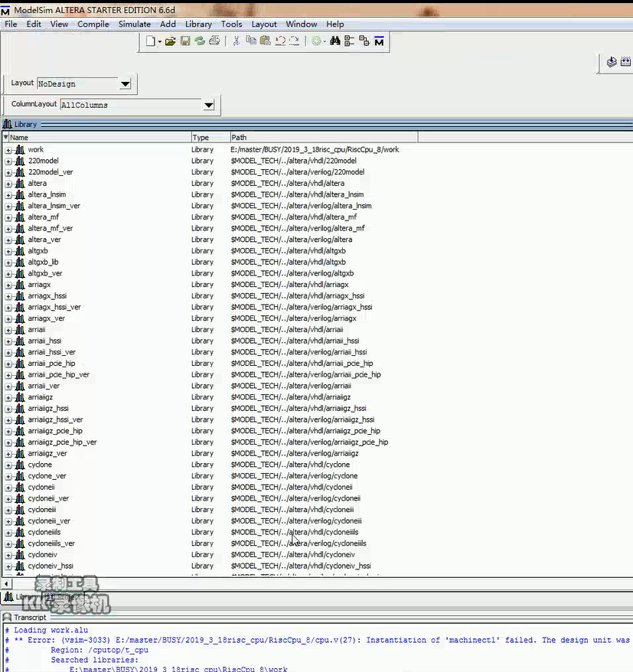Expand the 220model_ver library node
Screen dimensions: 633x672
(8, 173)
